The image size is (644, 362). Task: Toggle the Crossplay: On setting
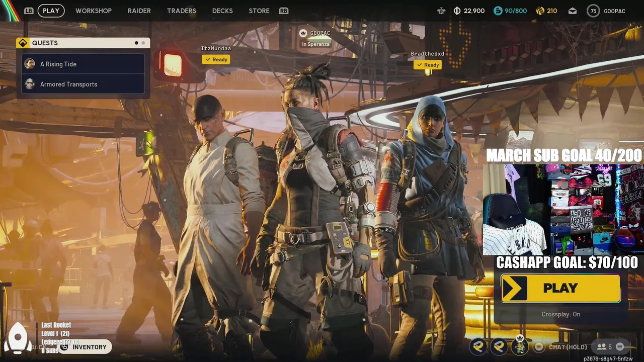click(560, 314)
